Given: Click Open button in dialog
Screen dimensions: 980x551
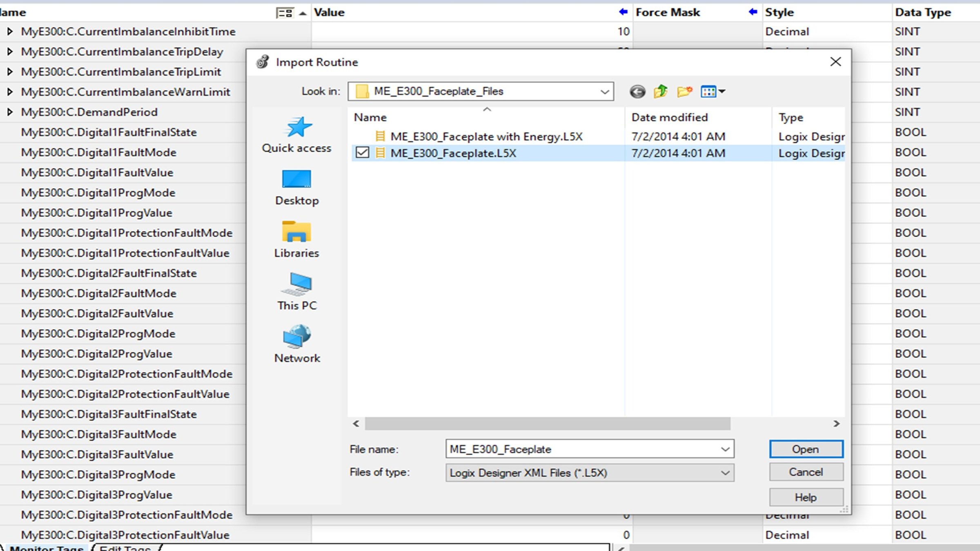Looking at the screenshot, I should 806,449.
